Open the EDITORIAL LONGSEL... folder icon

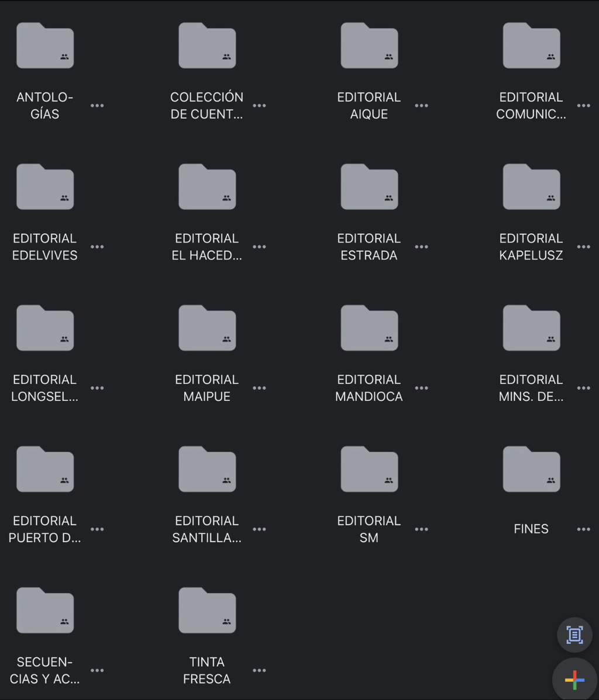tap(45, 327)
